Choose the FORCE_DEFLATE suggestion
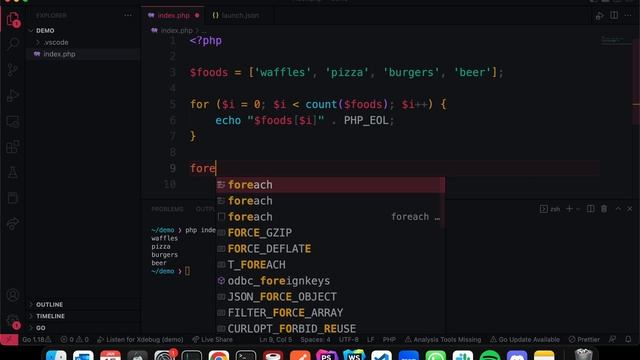The image size is (640, 360). pyautogui.click(x=330, y=249)
